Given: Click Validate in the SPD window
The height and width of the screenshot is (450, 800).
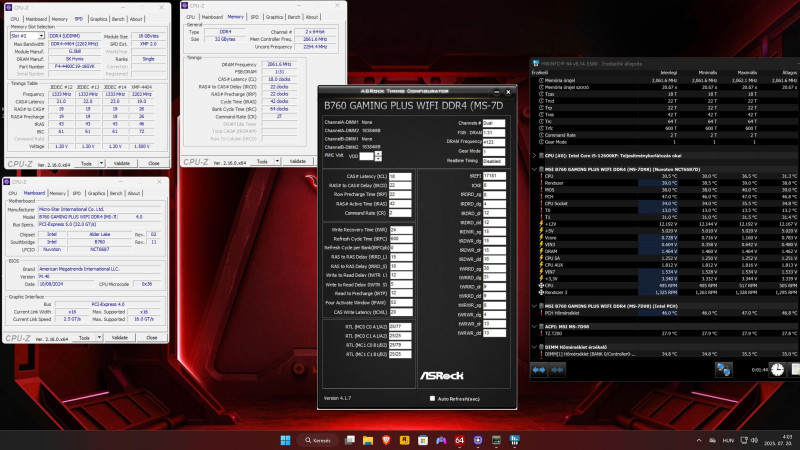Looking at the screenshot, I should tap(121, 163).
